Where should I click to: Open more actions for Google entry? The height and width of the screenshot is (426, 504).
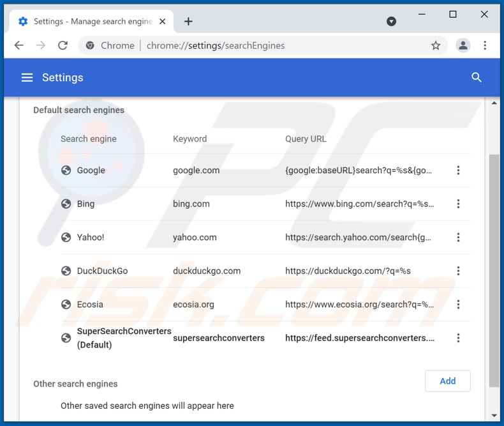[x=458, y=171]
